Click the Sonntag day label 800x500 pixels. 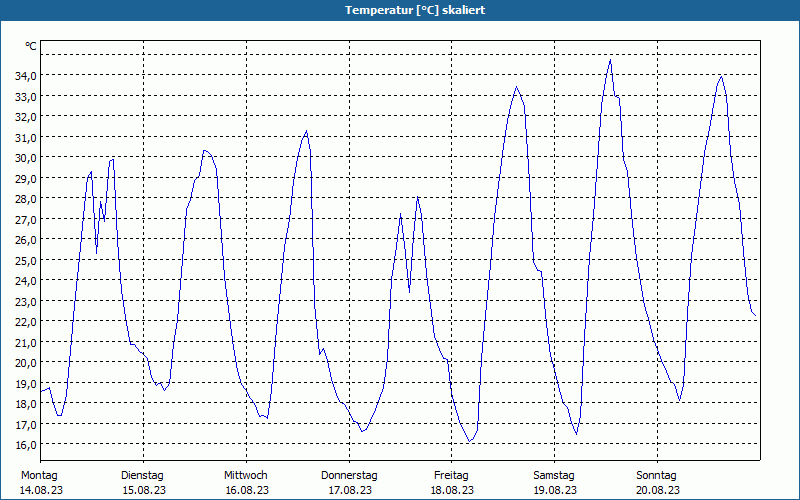click(656, 476)
